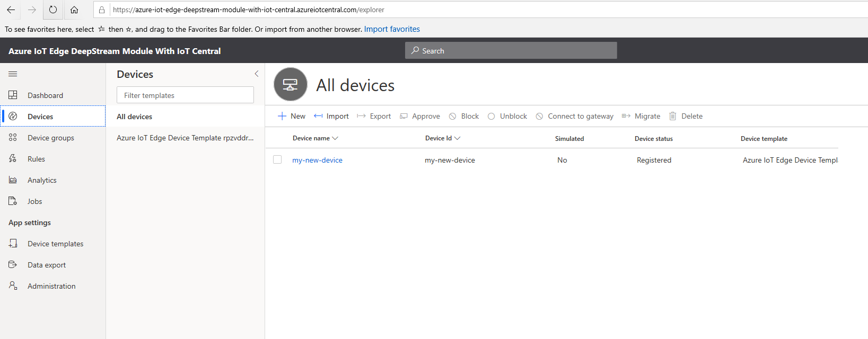Click Connect to gateway button
Image resolution: width=868 pixels, height=339 pixels.
point(575,116)
